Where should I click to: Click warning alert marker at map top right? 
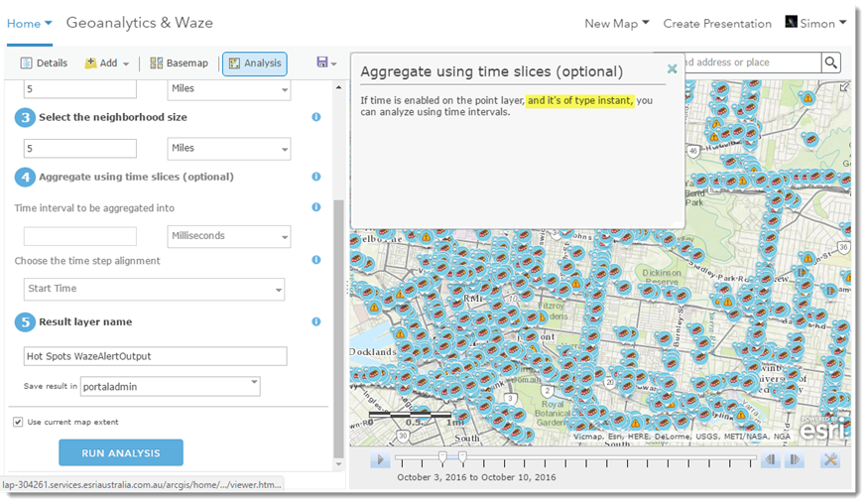pos(807,98)
